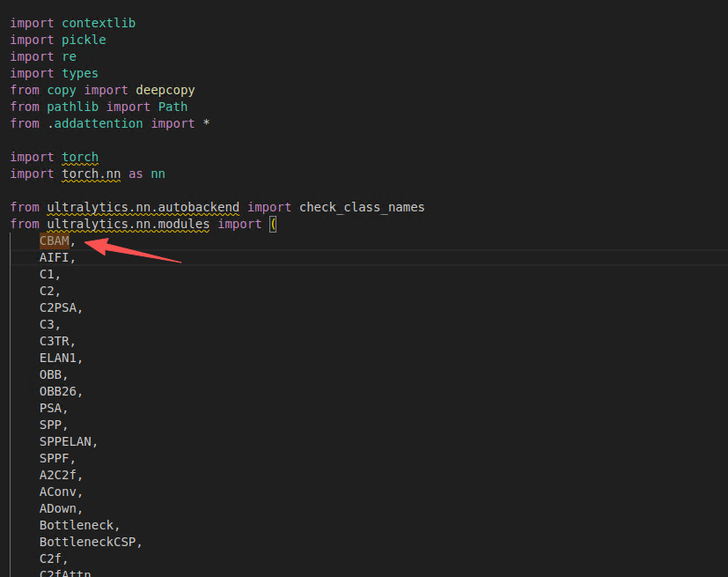Viewport: 728px width, 577px height.
Task: Click the OBB import name
Action: point(50,374)
